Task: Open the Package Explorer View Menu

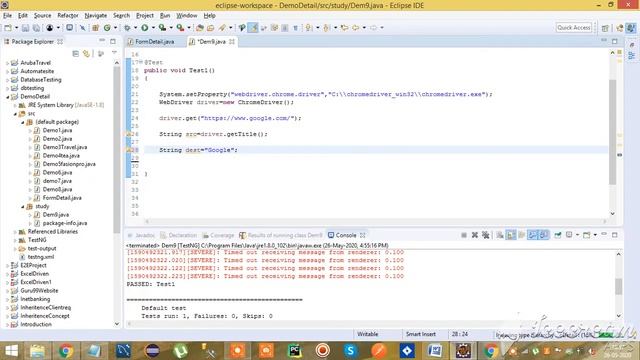Action: (x=114, y=53)
